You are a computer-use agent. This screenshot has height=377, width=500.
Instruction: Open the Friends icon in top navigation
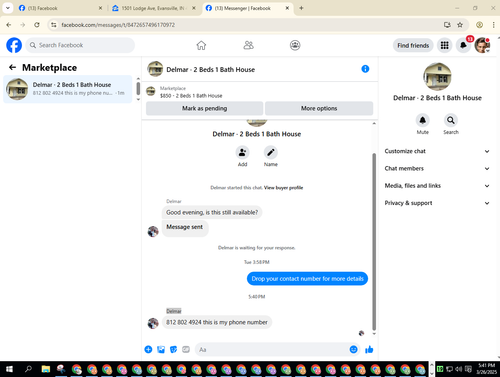tap(248, 45)
